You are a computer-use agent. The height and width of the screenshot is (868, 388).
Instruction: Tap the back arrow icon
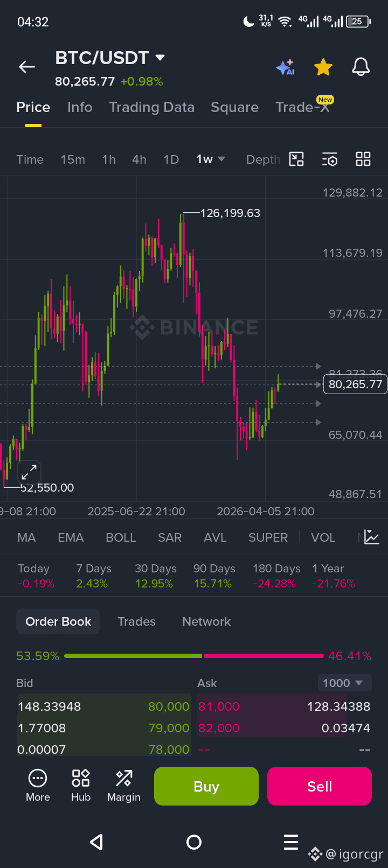27,67
